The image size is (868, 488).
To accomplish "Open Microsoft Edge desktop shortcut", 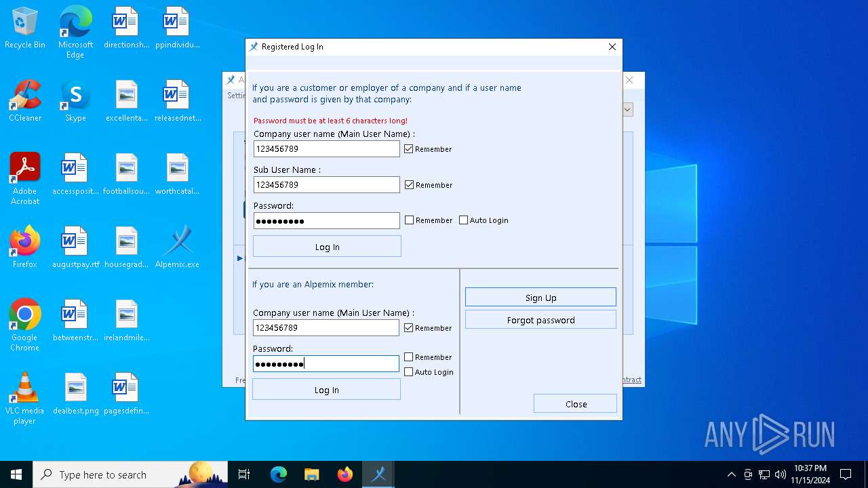I will pos(75,32).
